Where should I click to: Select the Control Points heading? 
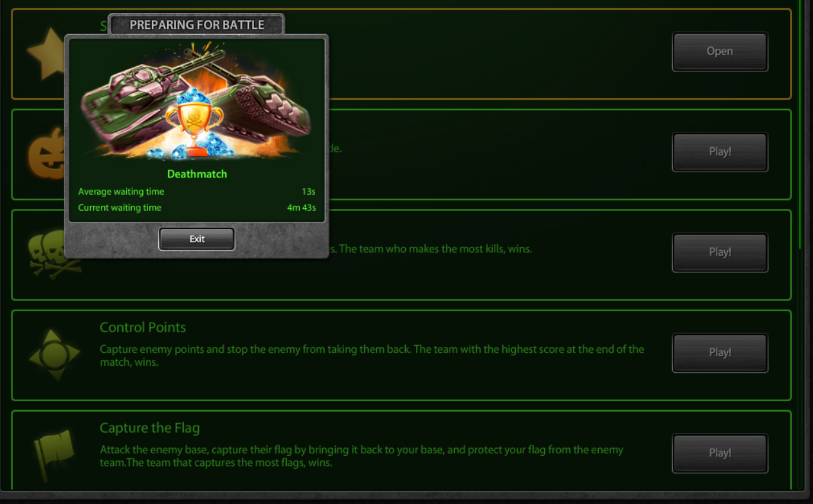coord(143,327)
